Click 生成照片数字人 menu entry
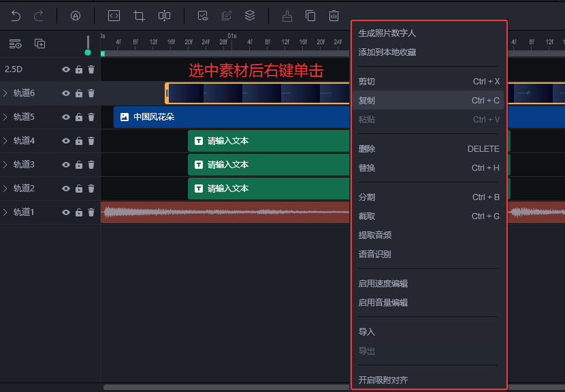565x392 pixels. tap(387, 33)
